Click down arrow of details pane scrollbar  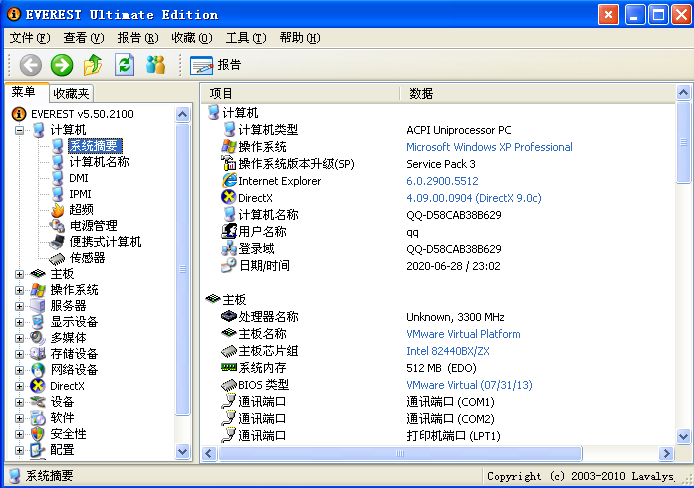(x=683, y=436)
